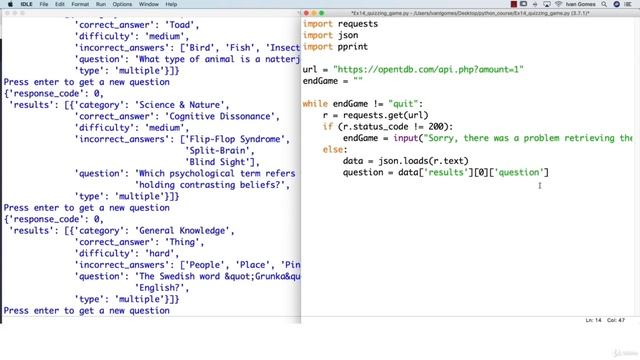This screenshot has height=360, width=640.
Task: Click the 'difficulty': 'hard' line in shell
Action: pyautogui.click(x=127, y=253)
